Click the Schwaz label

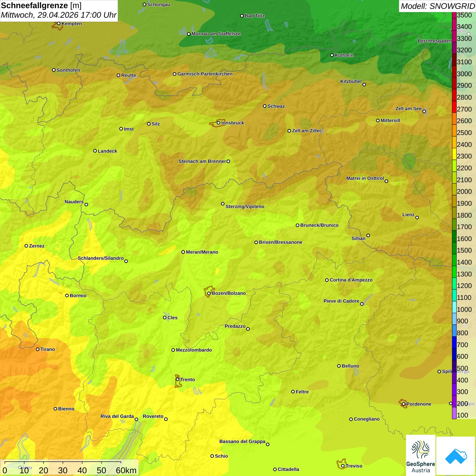(276, 106)
